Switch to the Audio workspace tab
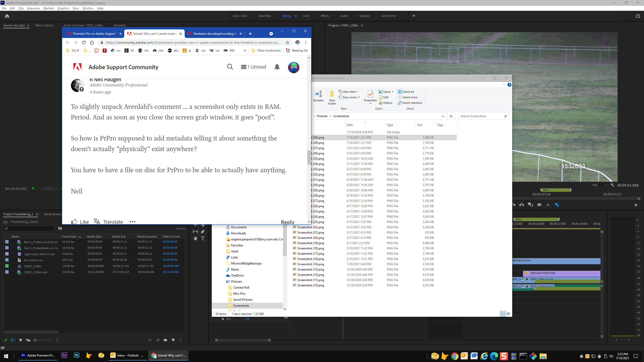 coord(344,16)
